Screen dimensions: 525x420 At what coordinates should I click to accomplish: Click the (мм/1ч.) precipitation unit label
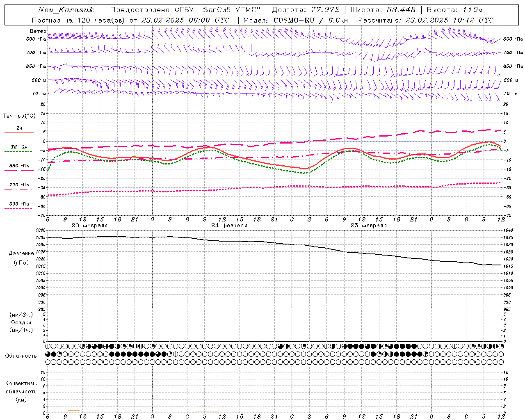tap(21, 330)
